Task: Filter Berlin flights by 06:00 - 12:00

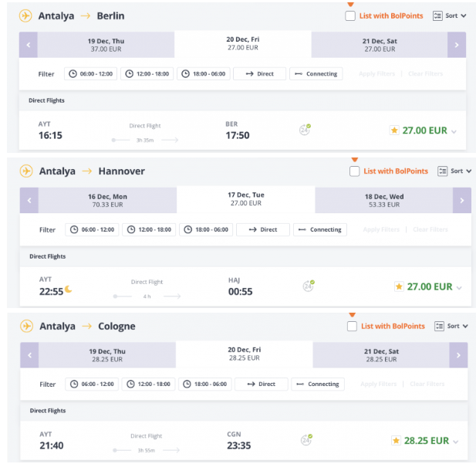Action: [90, 74]
